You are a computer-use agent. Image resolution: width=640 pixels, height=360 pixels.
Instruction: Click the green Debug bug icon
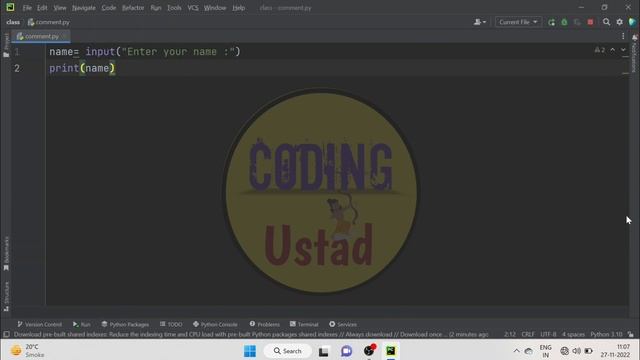(x=564, y=22)
